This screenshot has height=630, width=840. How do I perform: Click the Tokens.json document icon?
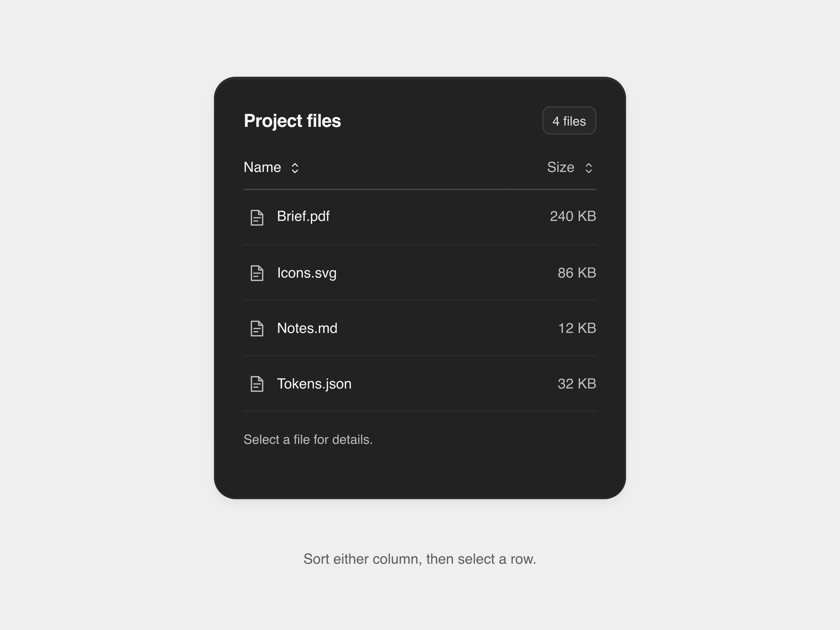tap(257, 384)
